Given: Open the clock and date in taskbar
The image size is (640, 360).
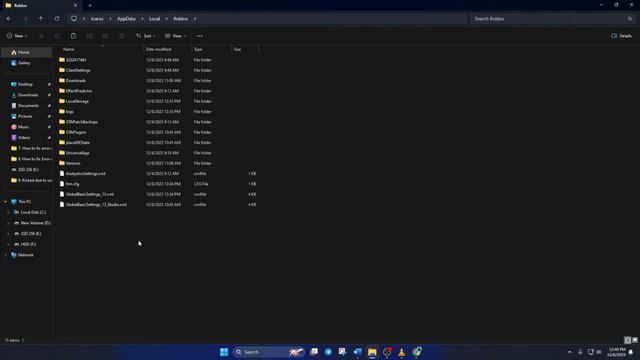Looking at the screenshot, I should point(616,352).
